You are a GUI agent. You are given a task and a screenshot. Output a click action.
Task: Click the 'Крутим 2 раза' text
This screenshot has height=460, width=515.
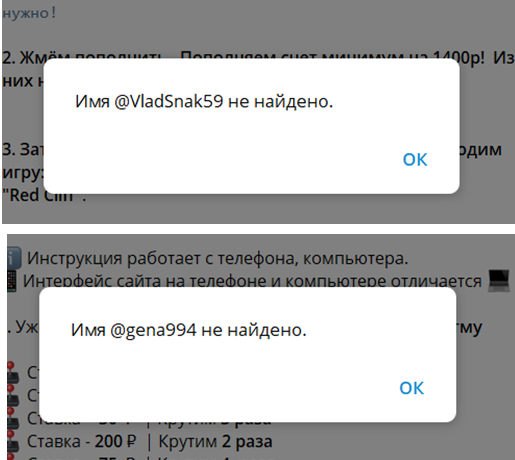coord(215,441)
